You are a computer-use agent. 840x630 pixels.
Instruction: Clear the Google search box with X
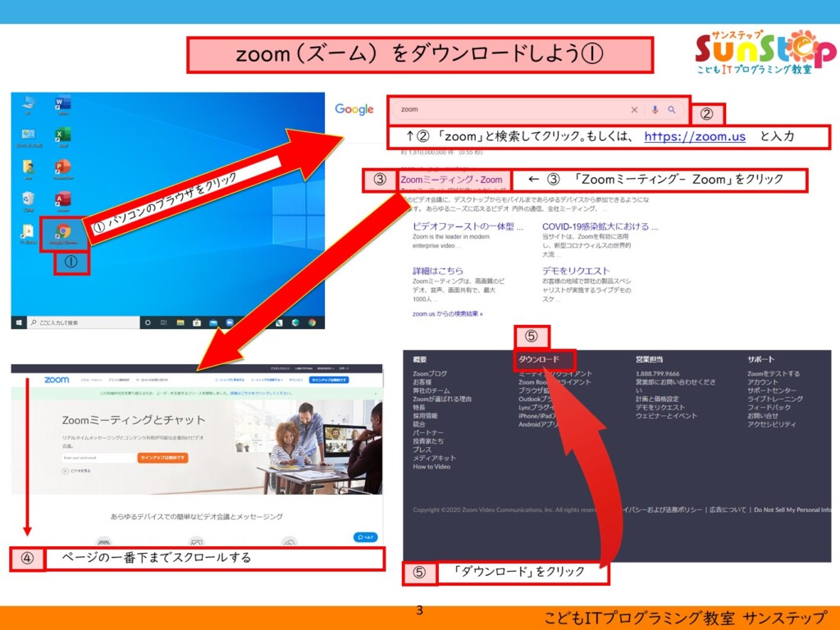point(634,110)
